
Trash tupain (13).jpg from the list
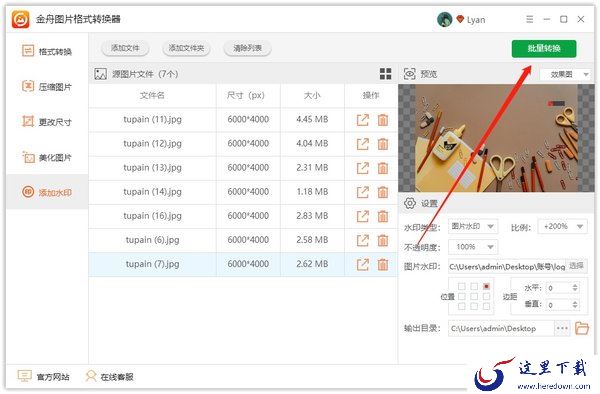[x=383, y=168]
